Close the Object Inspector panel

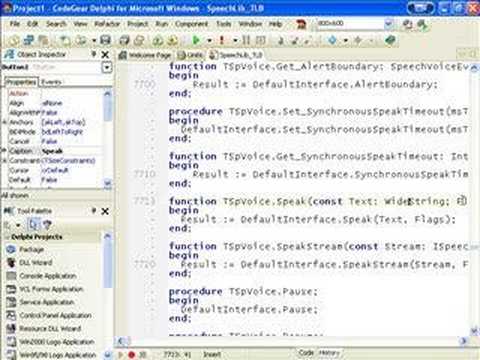(105, 54)
